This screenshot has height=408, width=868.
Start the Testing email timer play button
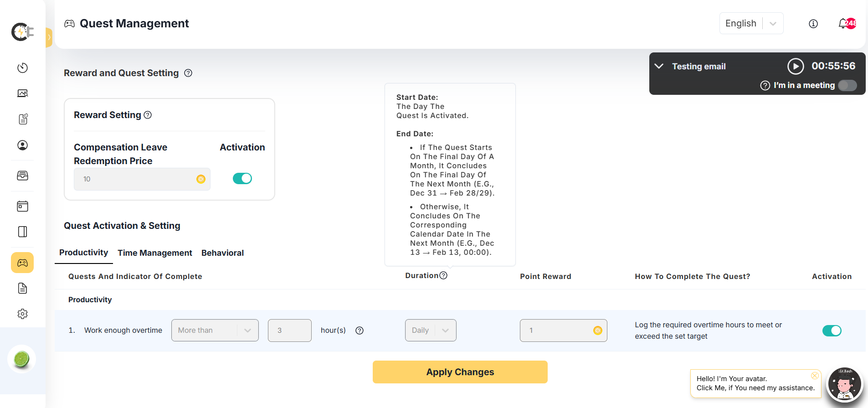(x=796, y=66)
